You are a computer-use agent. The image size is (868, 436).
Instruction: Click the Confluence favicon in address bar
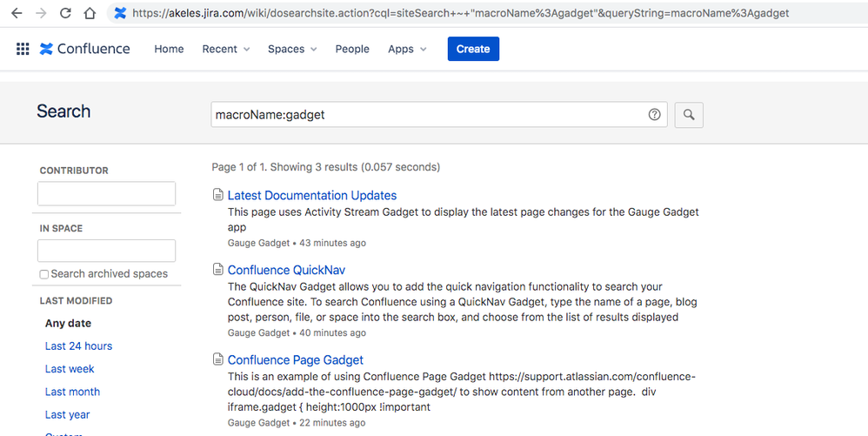(x=120, y=13)
